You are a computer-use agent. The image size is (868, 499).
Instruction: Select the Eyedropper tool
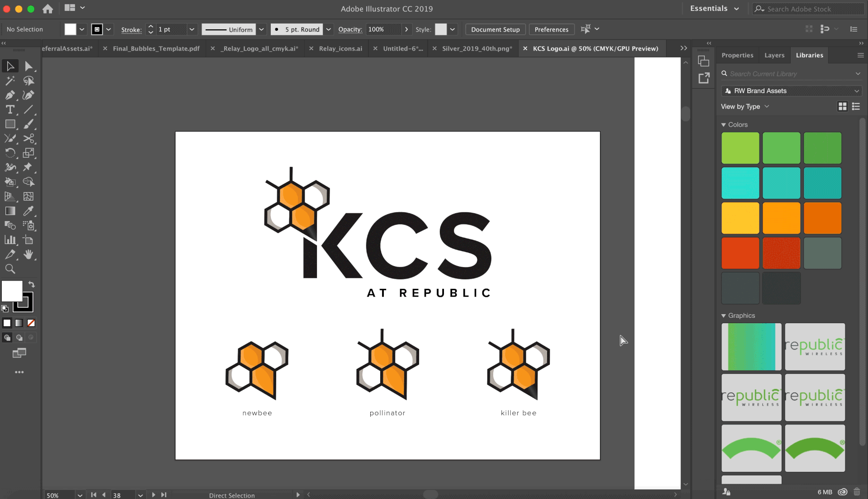coord(28,211)
